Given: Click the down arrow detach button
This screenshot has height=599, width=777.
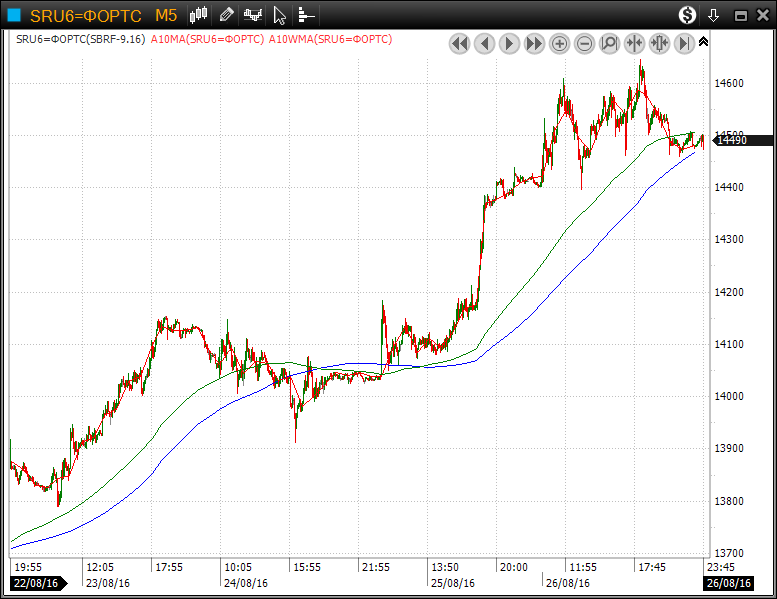Looking at the screenshot, I should point(713,15).
